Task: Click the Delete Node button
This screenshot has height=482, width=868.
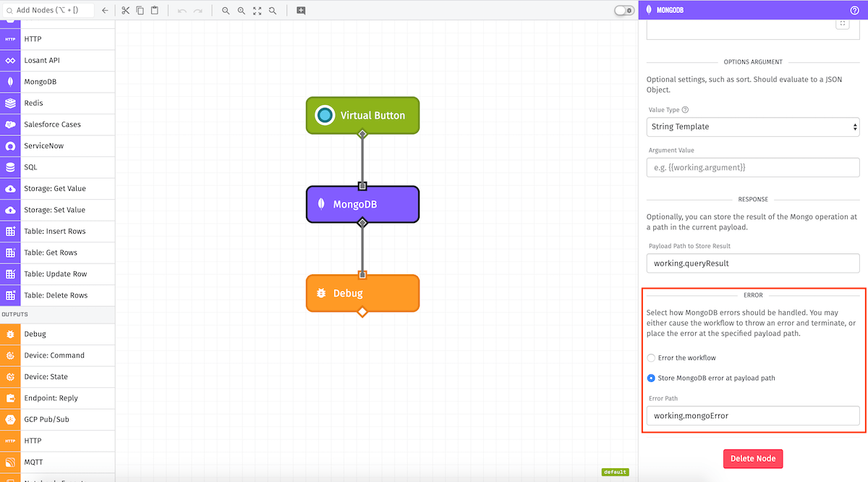Action: pyautogui.click(x=753, y=459)
